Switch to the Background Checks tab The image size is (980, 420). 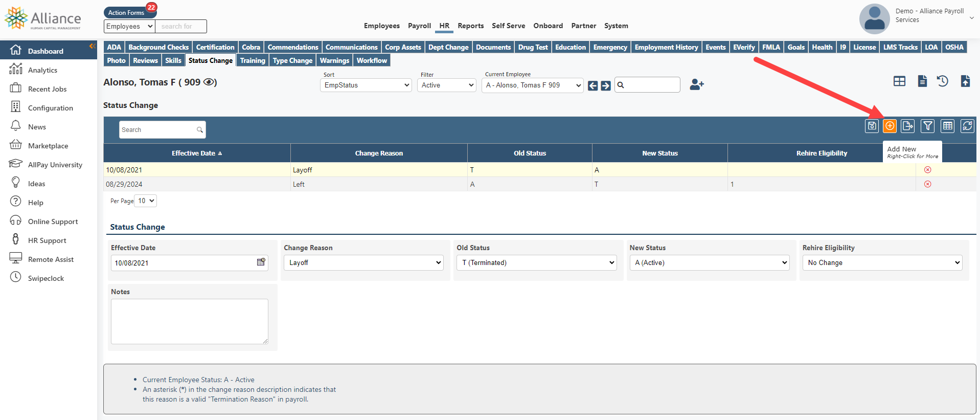click(x=158, y=47)
